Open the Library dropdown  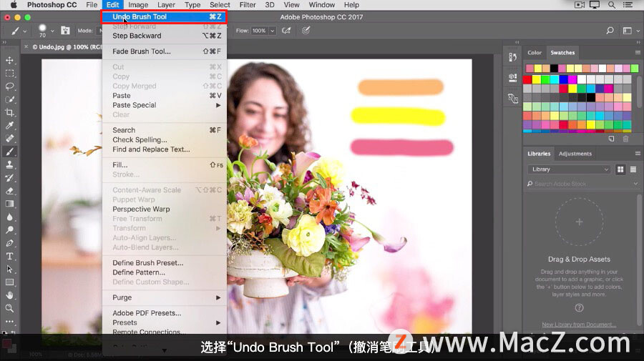(x=570, y=169)
